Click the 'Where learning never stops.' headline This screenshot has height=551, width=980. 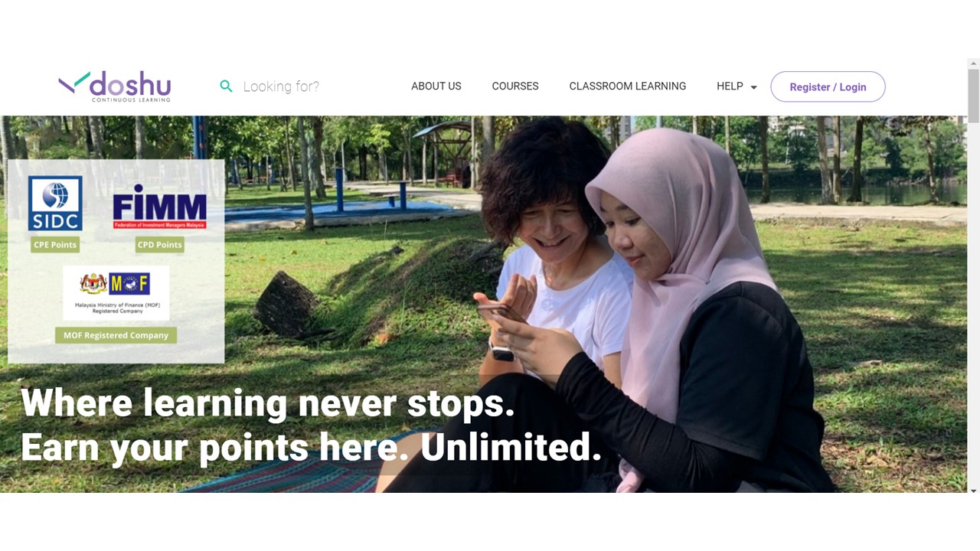tap(268, 403)
